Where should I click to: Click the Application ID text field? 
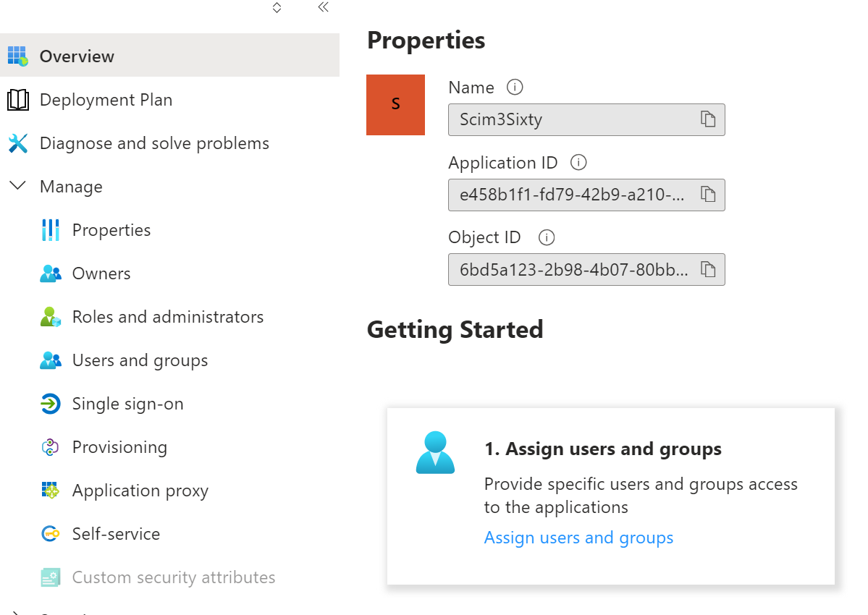[572, 195]
